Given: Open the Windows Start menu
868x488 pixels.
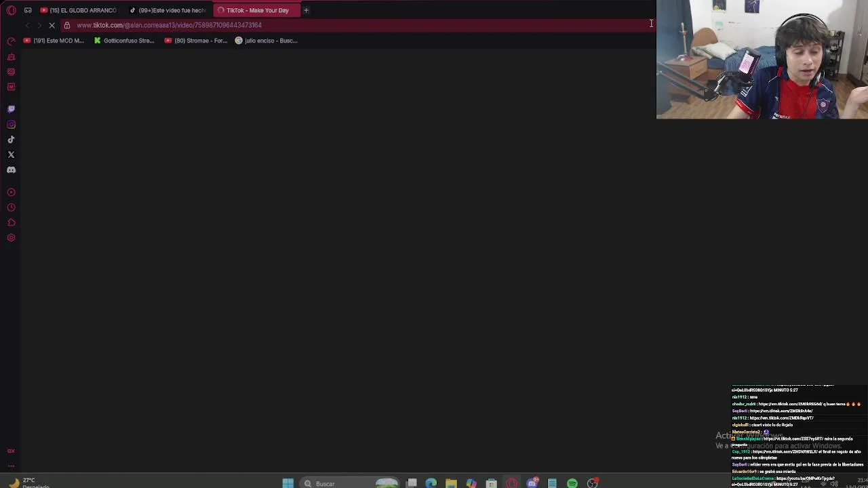Looking at the screenshot, I should pyautogui.click(x=288, y=483).
